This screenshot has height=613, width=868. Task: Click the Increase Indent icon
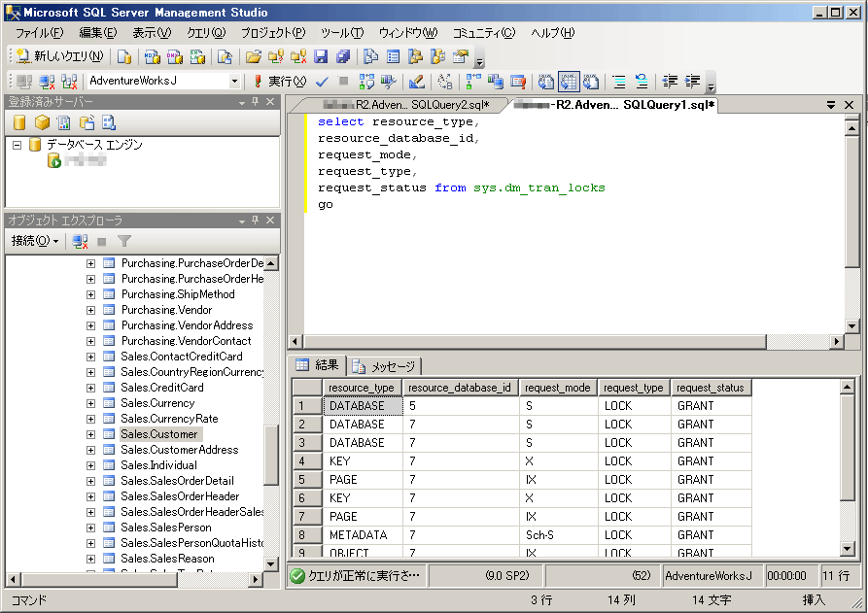click(x=692, y=82)
